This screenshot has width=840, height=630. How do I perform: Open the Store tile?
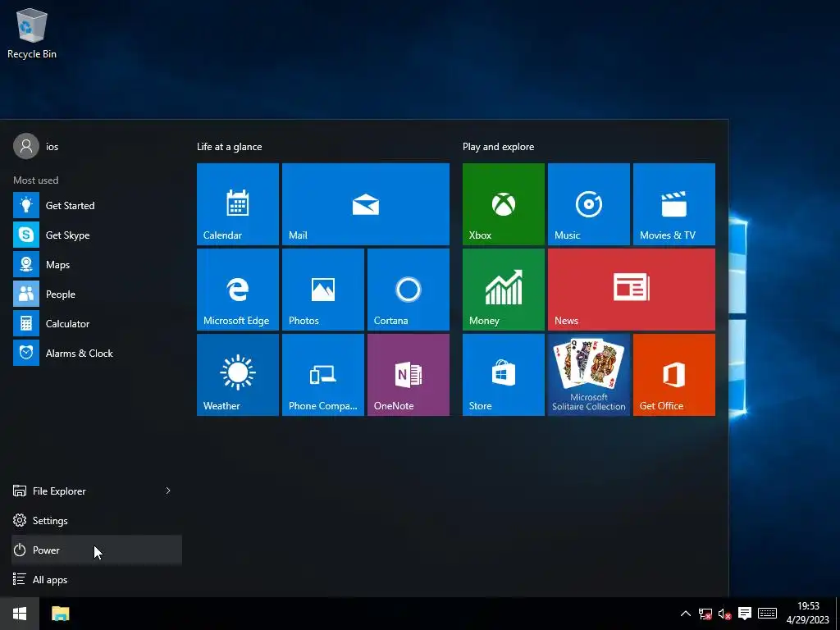coord(503,374)
